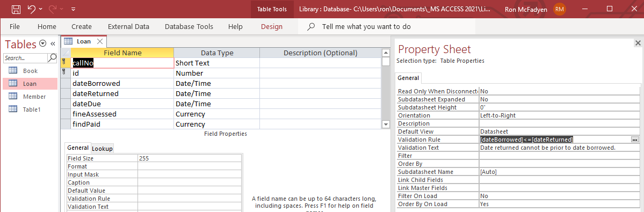Image resolution: width=644 pixels, height=212 pixels.
Task: Open the Database Tools tab
Action: 189,26
